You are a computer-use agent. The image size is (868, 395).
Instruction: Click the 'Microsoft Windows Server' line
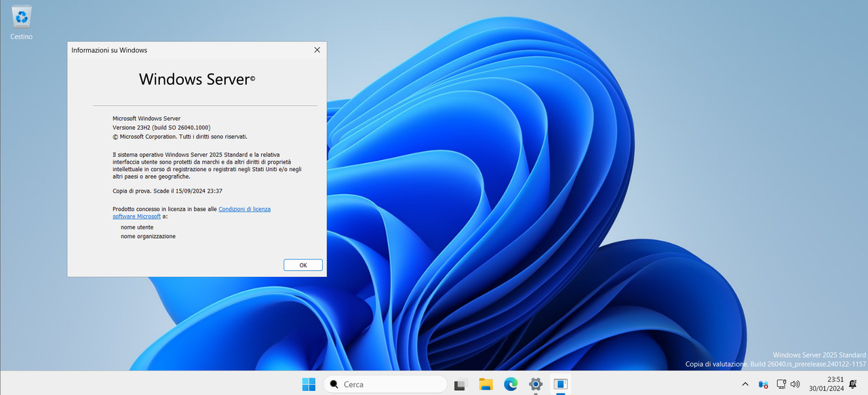coord(146,118)
